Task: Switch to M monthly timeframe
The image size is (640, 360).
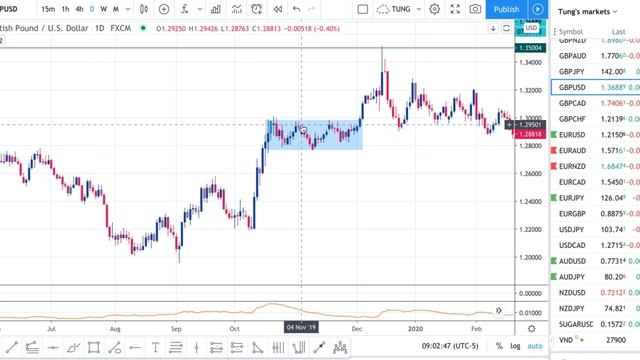Action: [116, 9]
